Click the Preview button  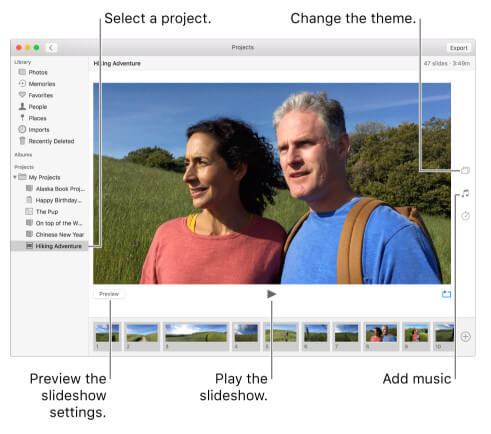109,294
